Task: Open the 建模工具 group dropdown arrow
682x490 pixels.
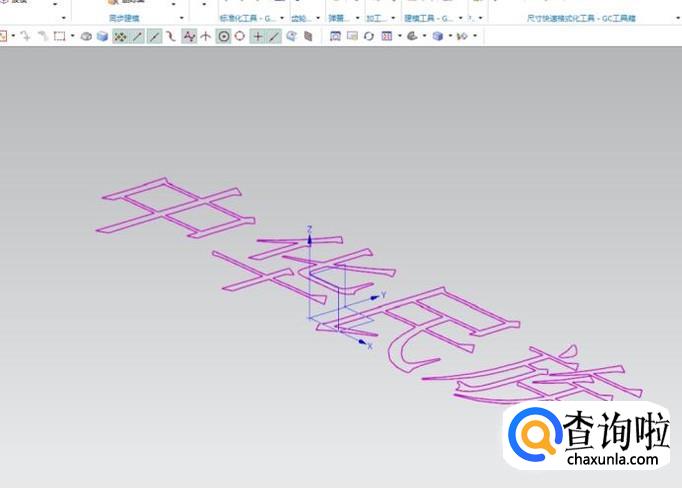Action: [459, 18]
